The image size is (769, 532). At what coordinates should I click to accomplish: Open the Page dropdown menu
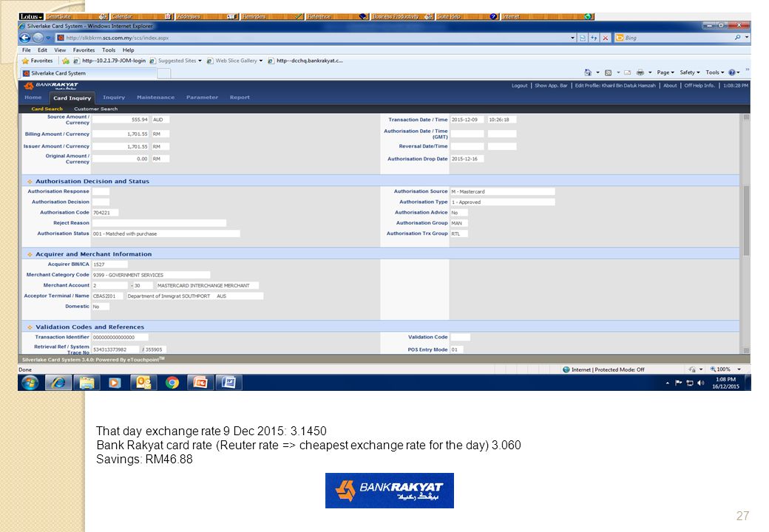click(x=665, y=72)
